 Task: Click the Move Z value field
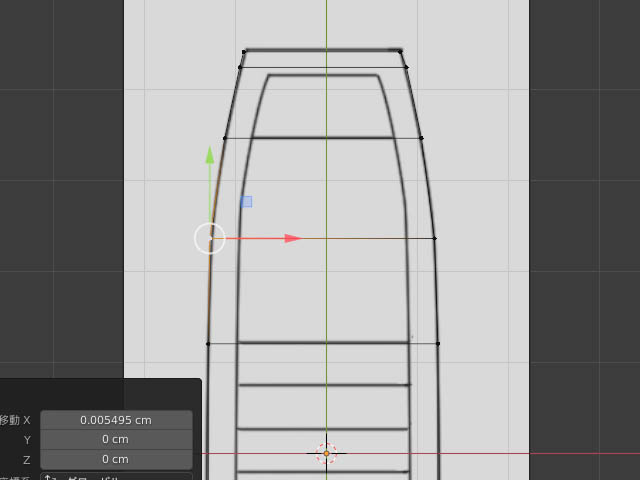click(116, 459)
